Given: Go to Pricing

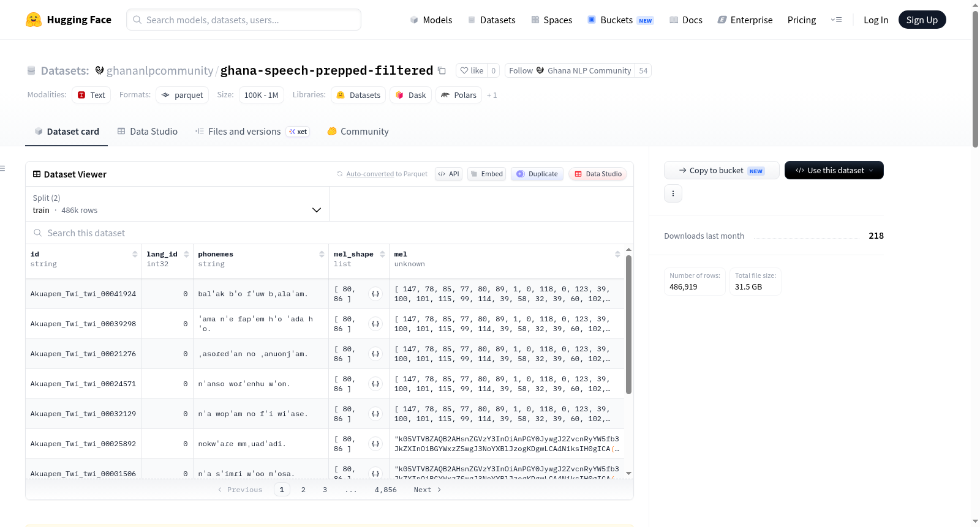Looking at the screenshot, I should click(801, 20).
